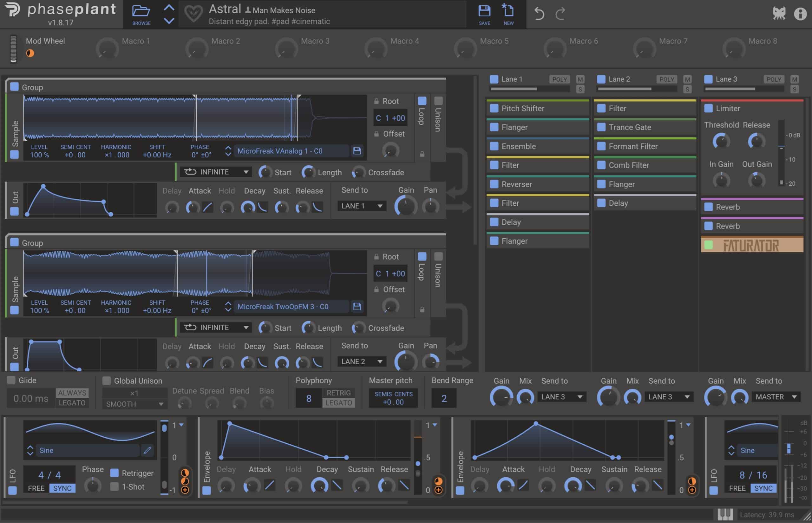Image resolution: width=812 pixels, height=523 pixels.
Task: Click the SYNC button on the 8/16 LFO
Action: (763, 488)
